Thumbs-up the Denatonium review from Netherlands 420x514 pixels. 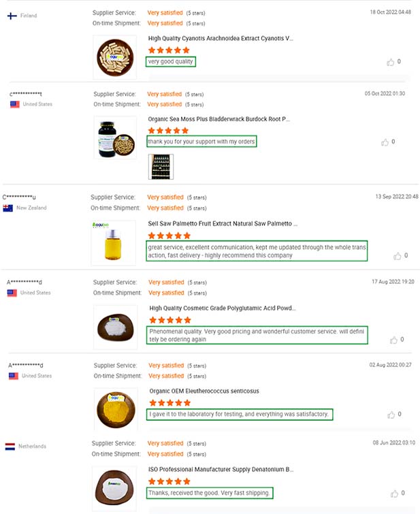click(x=394, y=494)
